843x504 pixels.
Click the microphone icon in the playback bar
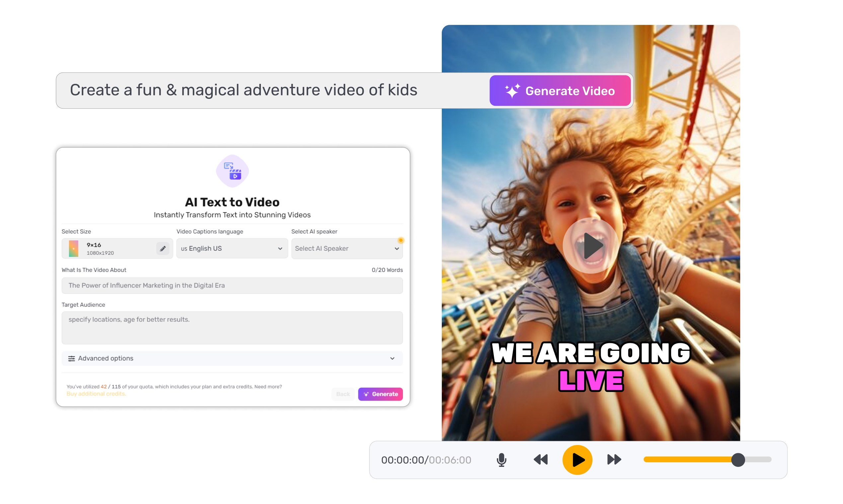501,460
